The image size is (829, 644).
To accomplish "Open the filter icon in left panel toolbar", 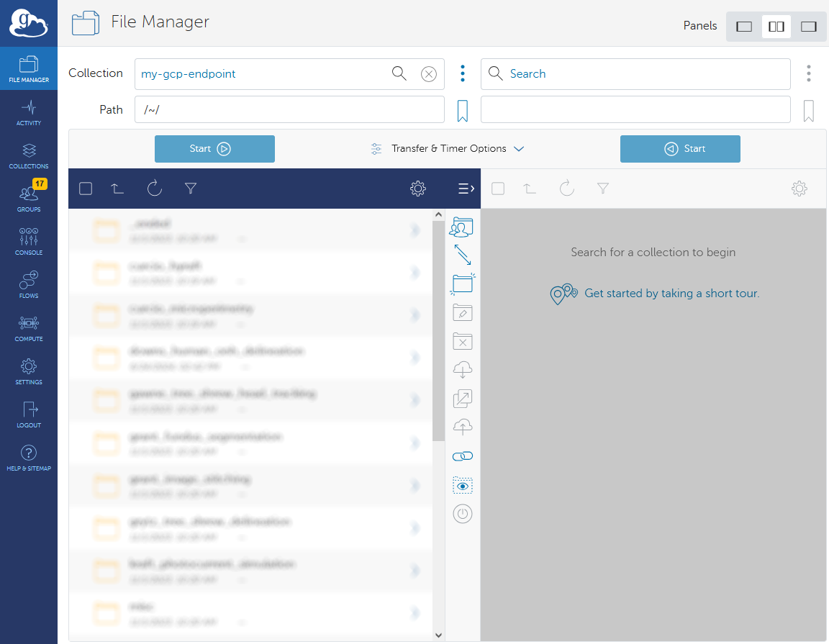I will coord(191,189).
